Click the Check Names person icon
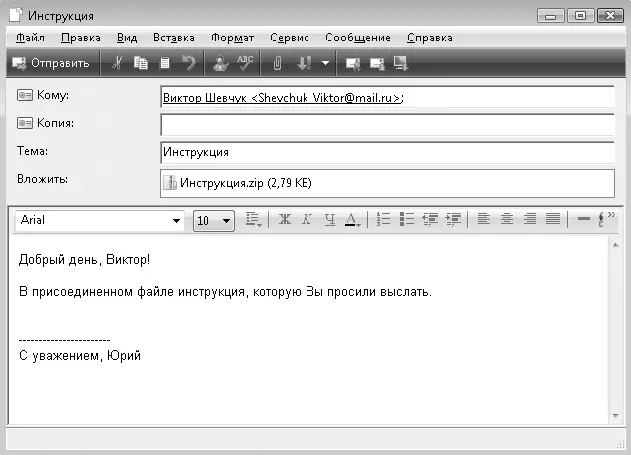The width and height of the screenshot is (631, 455). click(221, 63)
